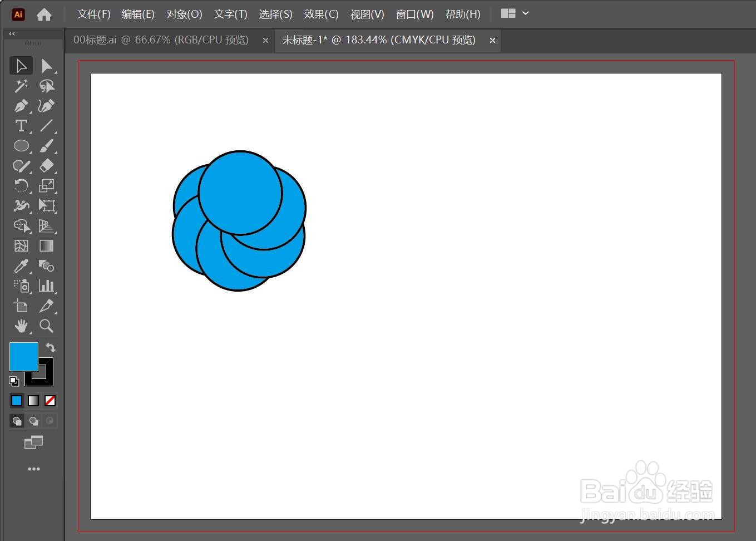Select the Line Segment tool
The image size is (756, 541).
pos(47,126)
